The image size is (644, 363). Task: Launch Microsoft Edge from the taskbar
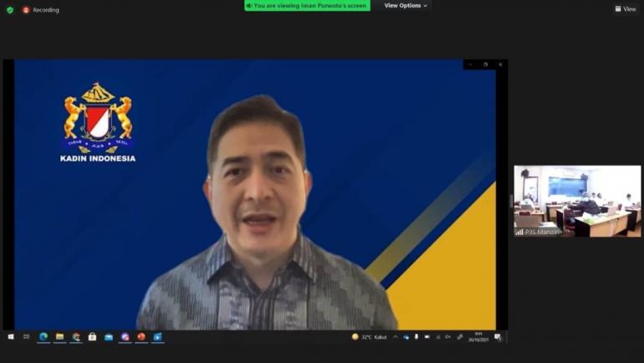point(43,337)
